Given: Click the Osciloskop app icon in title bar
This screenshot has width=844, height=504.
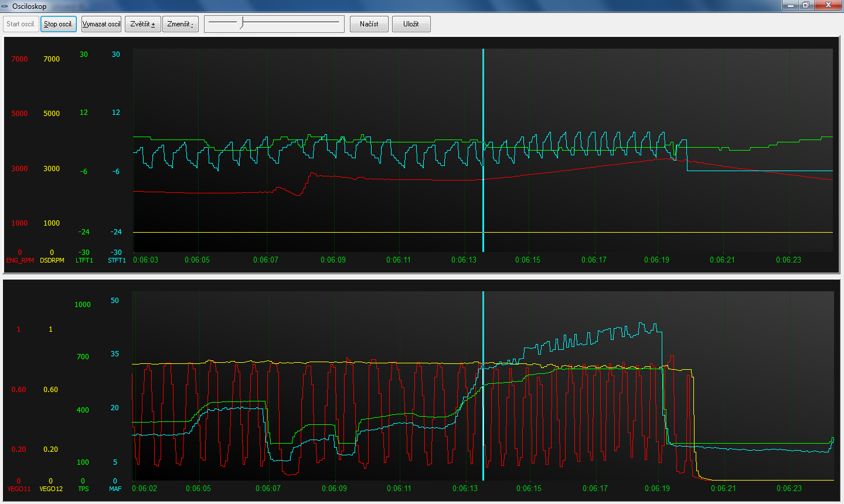Looking at the screenshot, I should coord(5,6).
